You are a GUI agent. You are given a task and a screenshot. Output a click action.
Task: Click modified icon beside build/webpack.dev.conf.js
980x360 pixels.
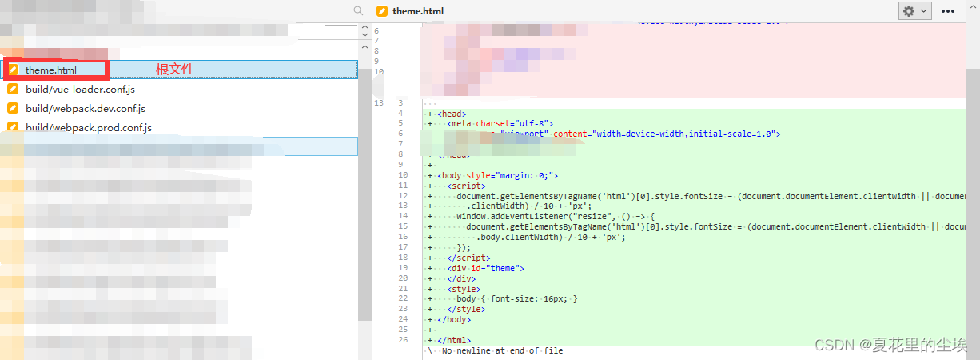[13, 108]
